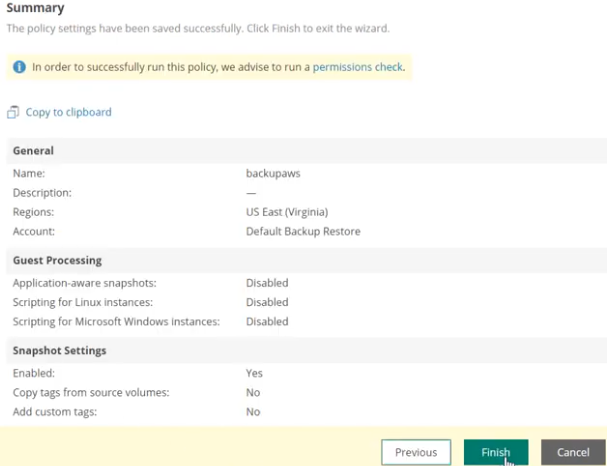The height and width of the screenshot is (466, 607).
Task: Select the Snapshot Settings section header
Action: (60, 351)
